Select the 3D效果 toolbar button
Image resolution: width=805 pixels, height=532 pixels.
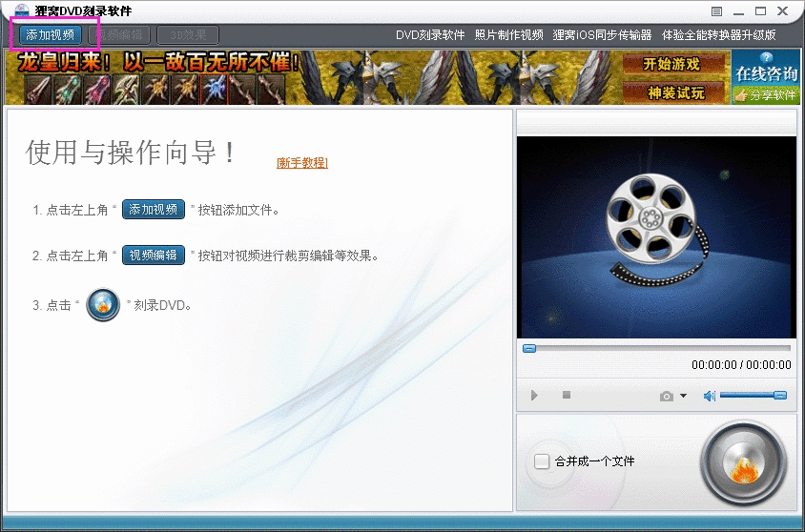tap(188, 35)
